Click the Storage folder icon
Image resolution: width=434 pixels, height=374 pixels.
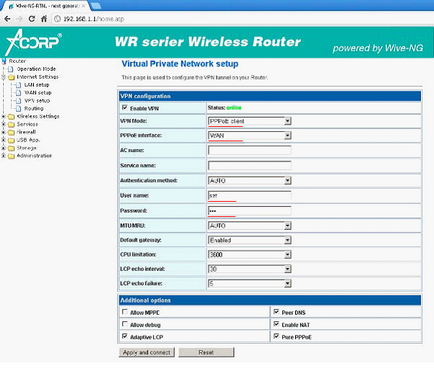tap(11, 148)
